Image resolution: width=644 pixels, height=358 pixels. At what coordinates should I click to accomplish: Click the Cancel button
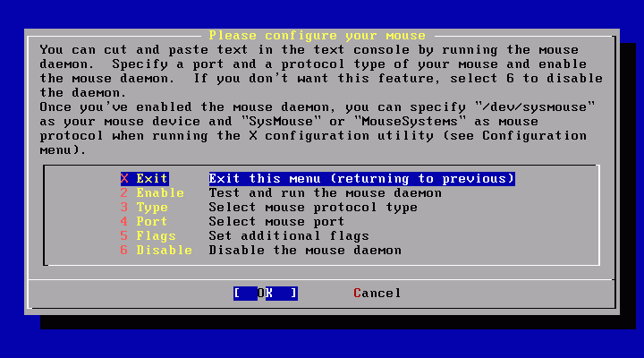tap(377, 294)
